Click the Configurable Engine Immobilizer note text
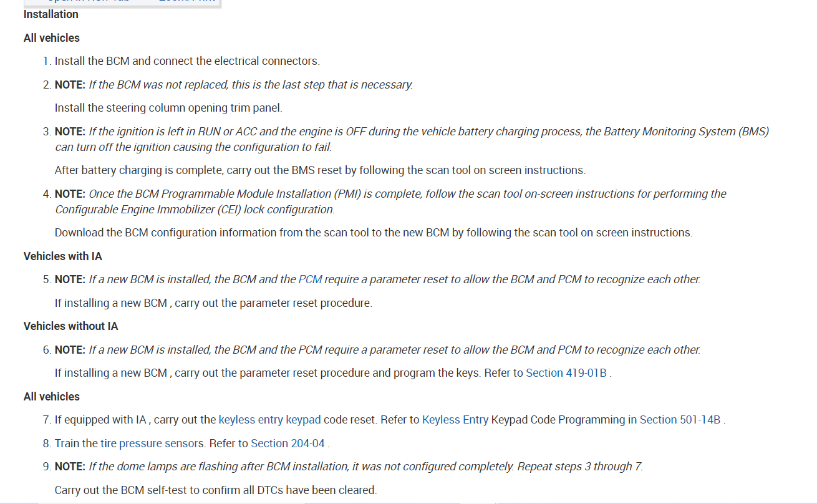Image resolution: width=817 pixels, height=504 pixels. (195, 210)
